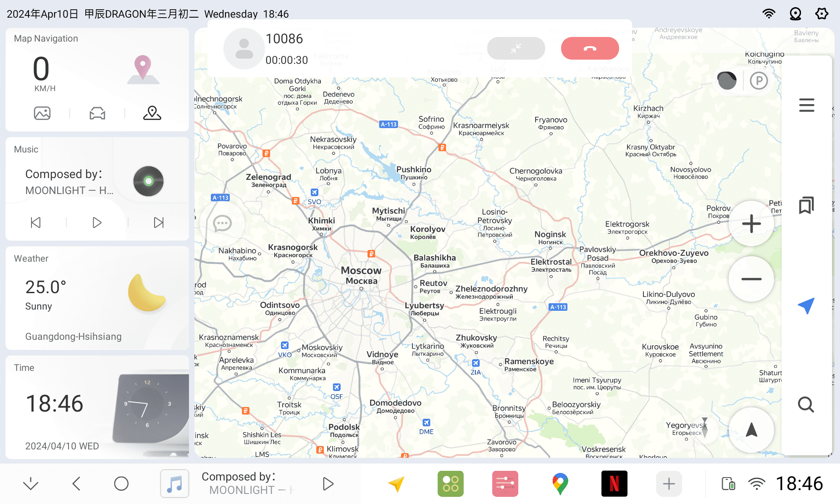
Task: Add an app shortcut with plus
Action: pos(669,484)
